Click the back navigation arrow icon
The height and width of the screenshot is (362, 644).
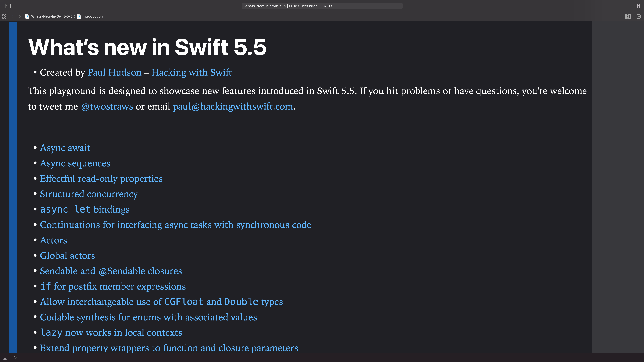pyautogui.click(x=13, y=16)
